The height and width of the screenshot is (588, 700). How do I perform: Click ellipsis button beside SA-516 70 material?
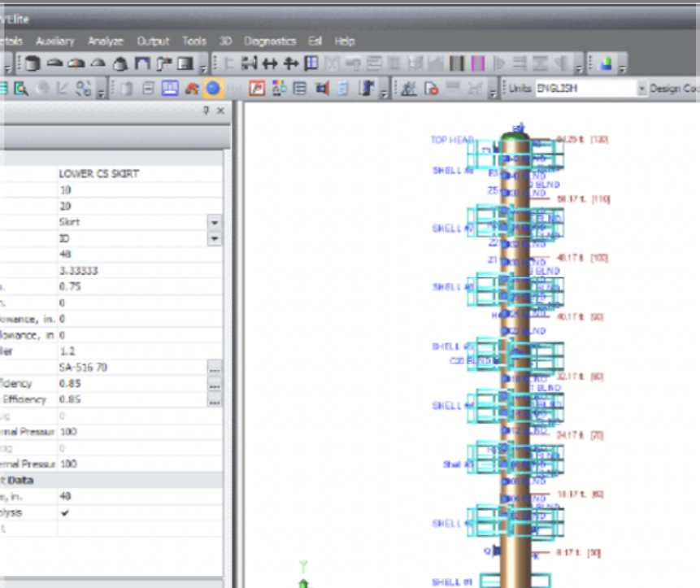coord(215,368)
